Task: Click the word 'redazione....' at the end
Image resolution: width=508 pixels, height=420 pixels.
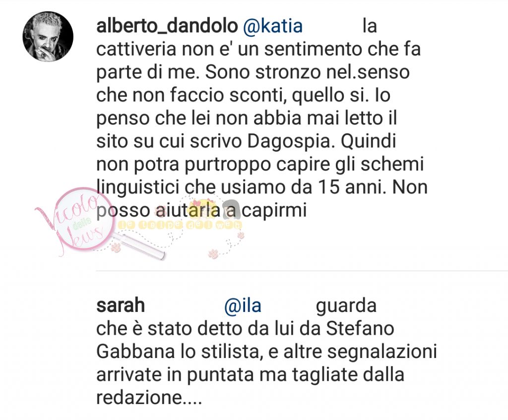Action: point(149,398)
